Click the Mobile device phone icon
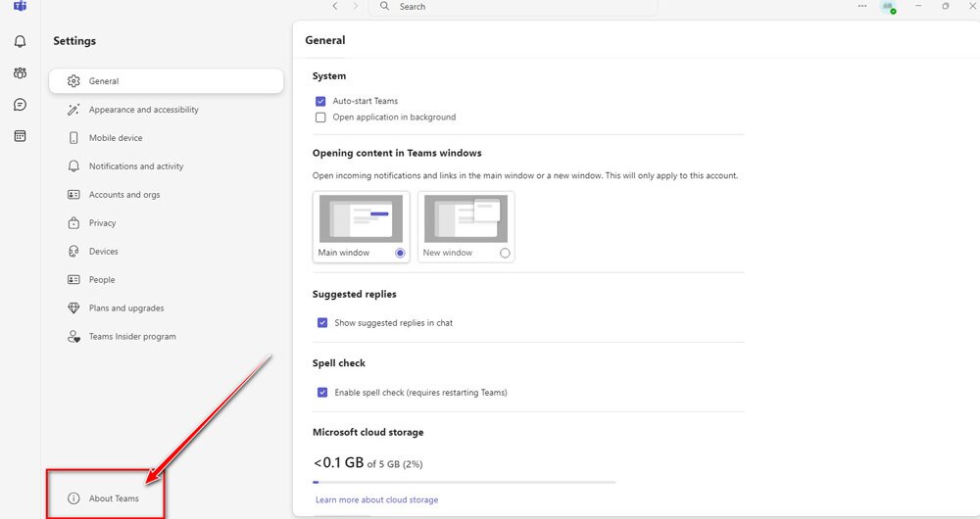The width and height of the screenshot is (980, 519). (x=73, y=138)
